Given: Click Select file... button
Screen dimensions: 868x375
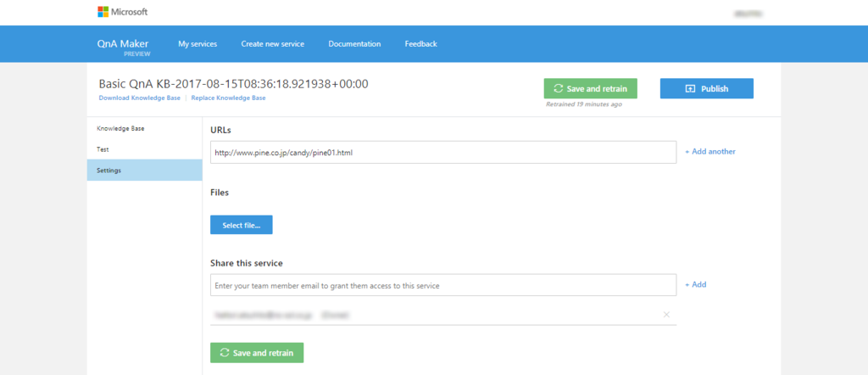Looking at the screenshot, I should click(x=242, y=225).
